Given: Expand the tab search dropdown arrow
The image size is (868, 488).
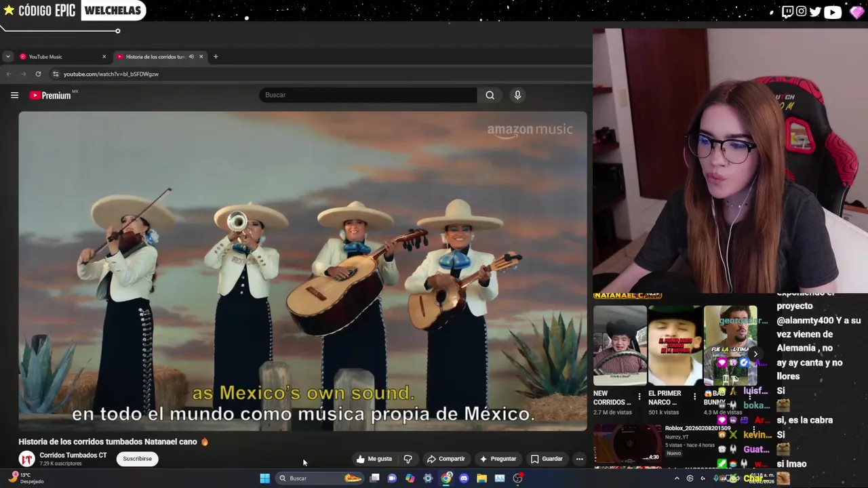Looking at the screenshot, I should tap(7, 57).
